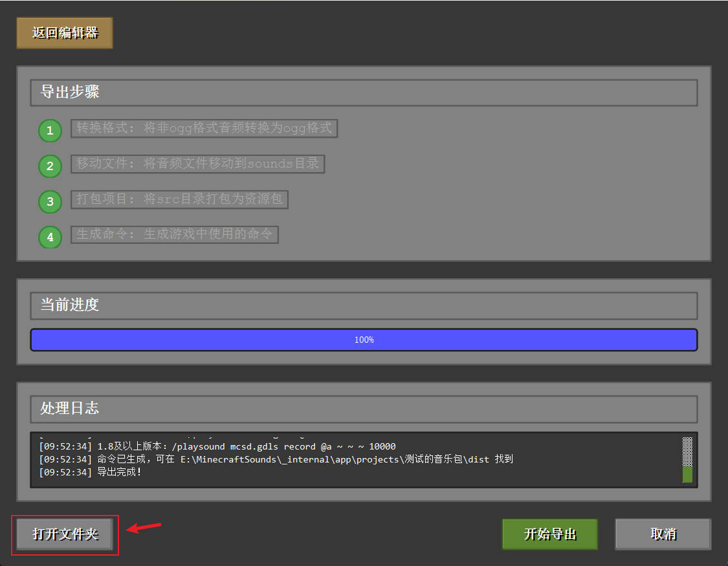Select the 打包项目 resource pack step label

(179, 199)
